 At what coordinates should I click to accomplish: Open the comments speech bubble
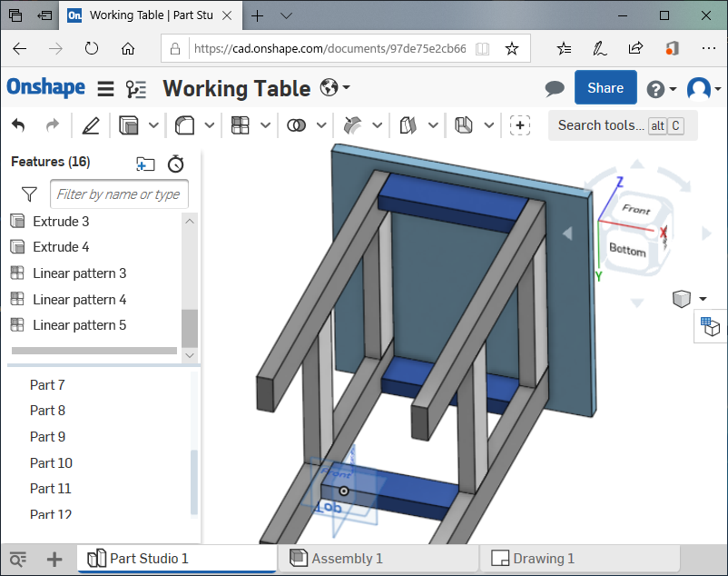pyautogui.click(x=555, y=88)
